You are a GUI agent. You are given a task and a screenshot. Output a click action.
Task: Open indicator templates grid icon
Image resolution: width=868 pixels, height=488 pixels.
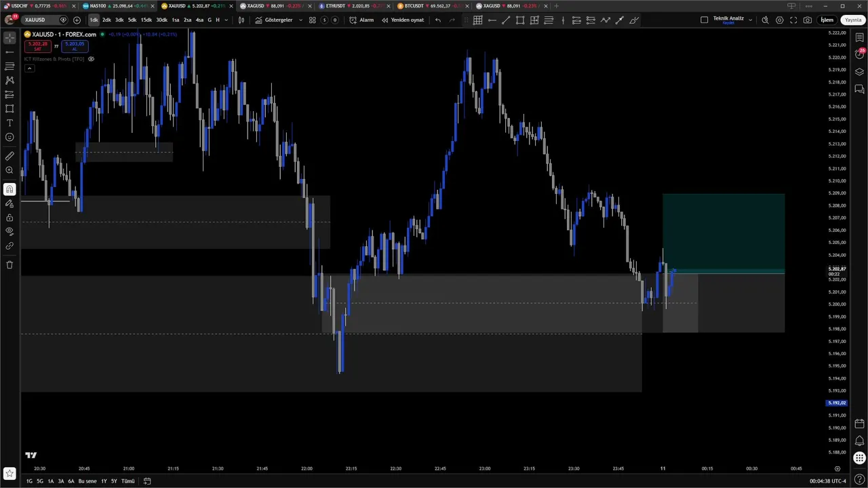313,20
